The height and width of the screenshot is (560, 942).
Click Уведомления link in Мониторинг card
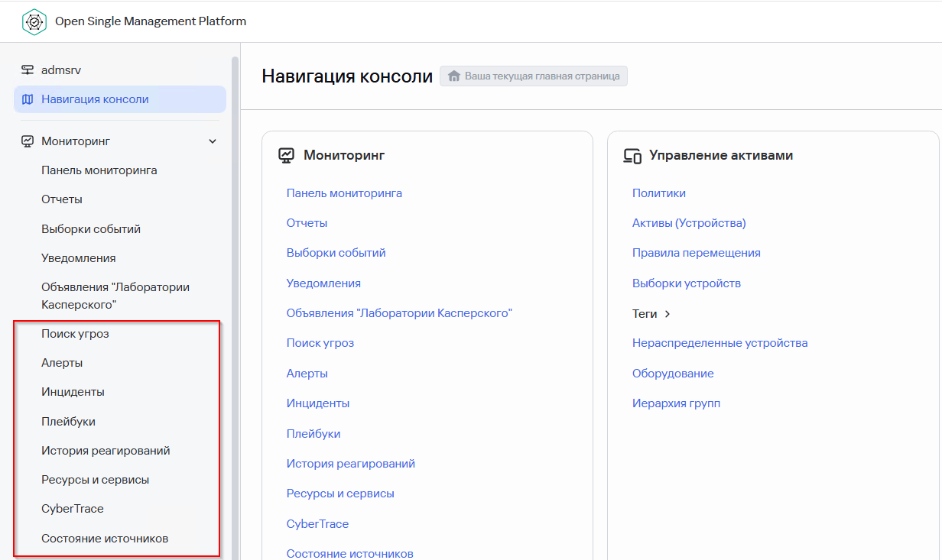[323, 283]
